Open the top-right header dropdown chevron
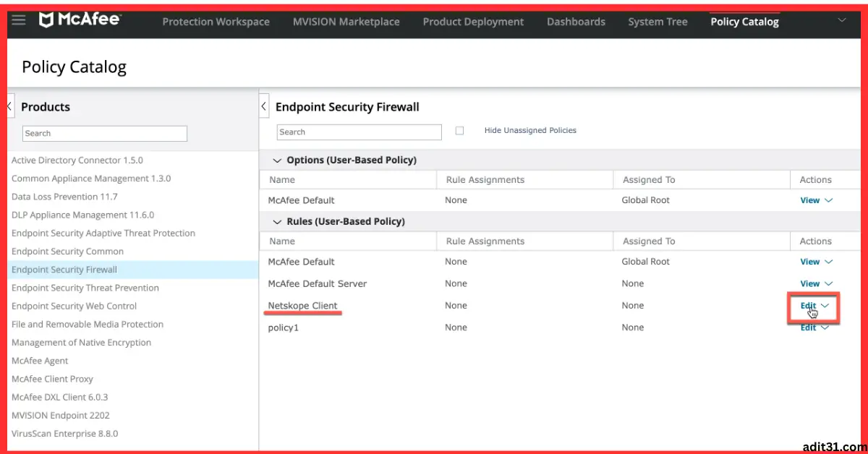 (841, 20)
